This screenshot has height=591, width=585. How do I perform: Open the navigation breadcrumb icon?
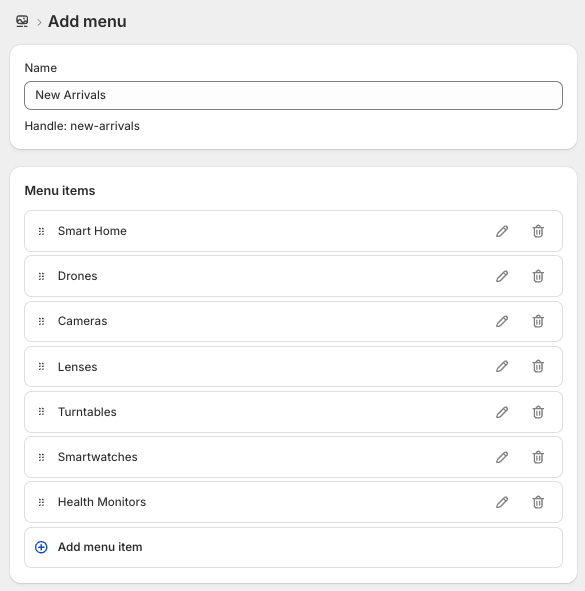coord(22,21)
